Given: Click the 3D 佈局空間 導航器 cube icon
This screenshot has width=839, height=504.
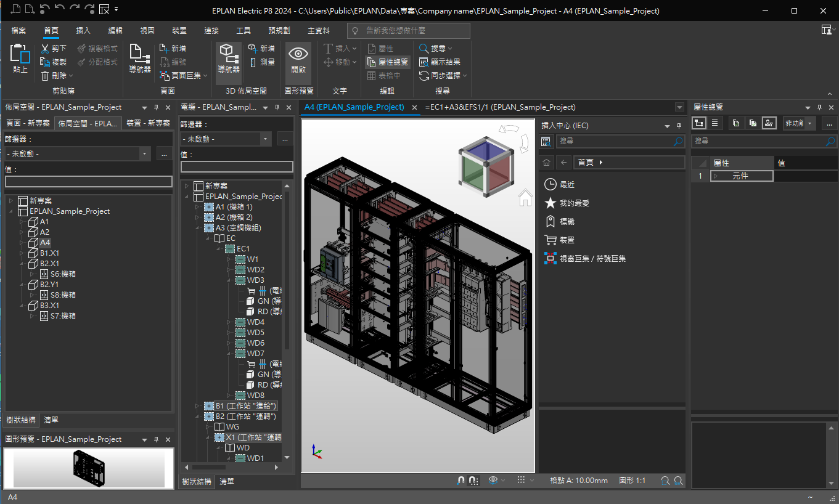Looking at the screenshot, I should pos(228,59).
